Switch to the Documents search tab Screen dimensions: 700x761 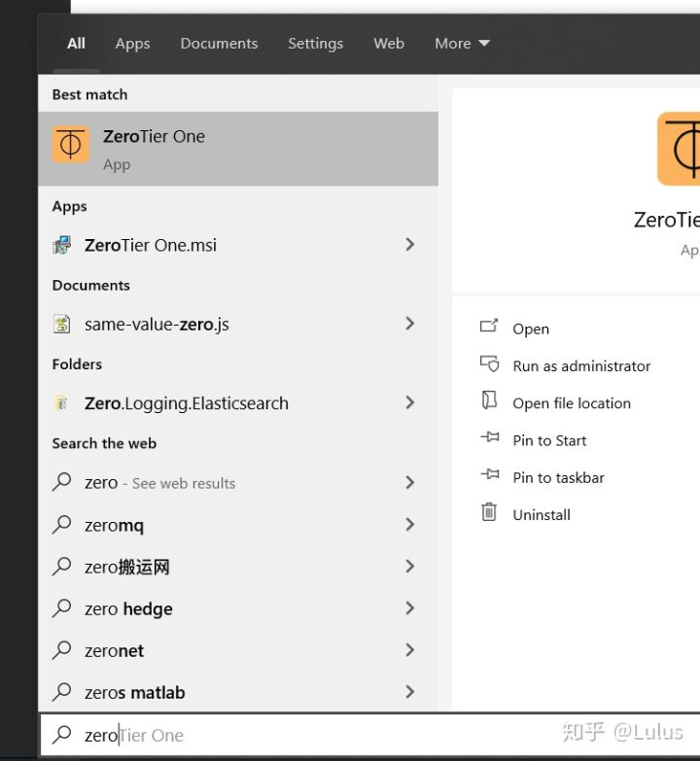pos(219,43)
